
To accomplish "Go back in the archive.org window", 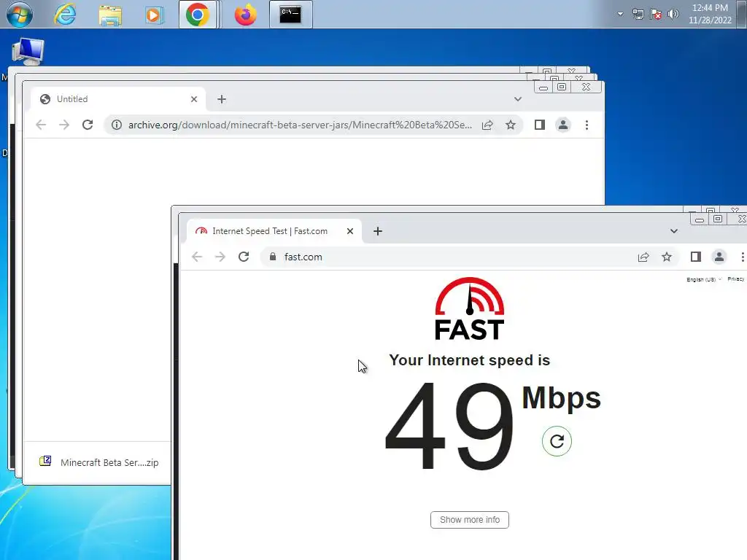I will (x=41, y=125).
